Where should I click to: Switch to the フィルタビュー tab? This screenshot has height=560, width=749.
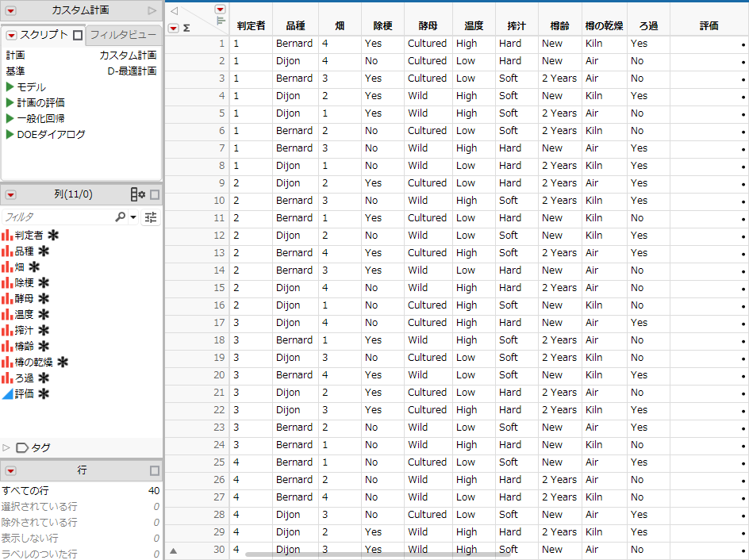[123, 35]
